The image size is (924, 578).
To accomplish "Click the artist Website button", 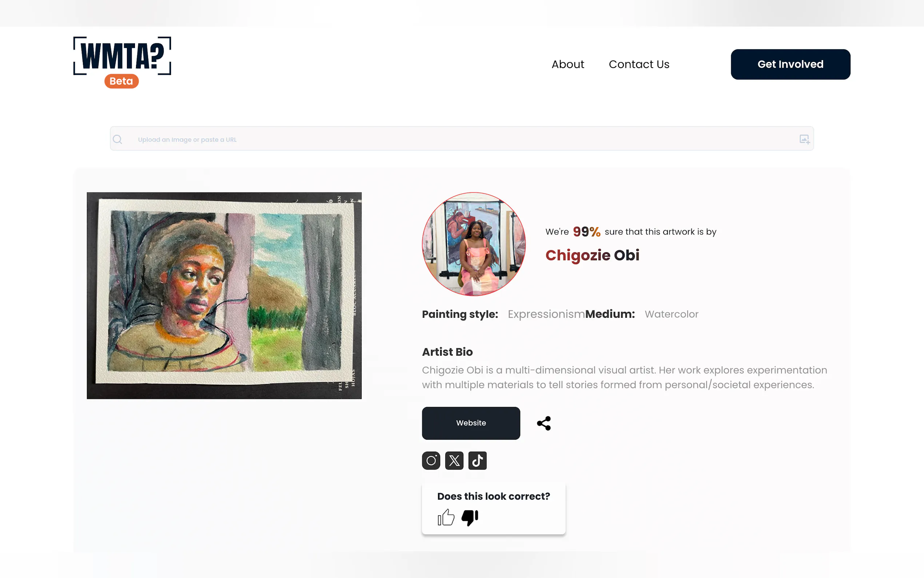I will [471, 423].
